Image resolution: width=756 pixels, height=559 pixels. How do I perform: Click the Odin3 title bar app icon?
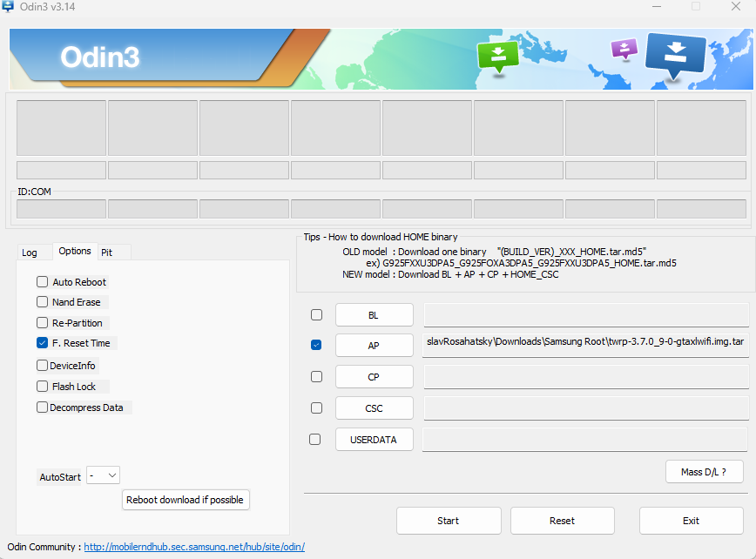pos(8,7)
